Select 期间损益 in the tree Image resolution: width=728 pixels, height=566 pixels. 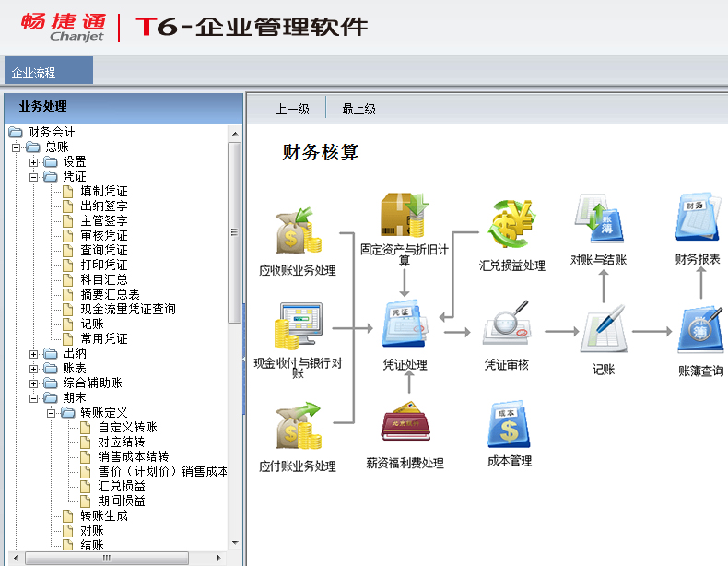tap(121, 501)
